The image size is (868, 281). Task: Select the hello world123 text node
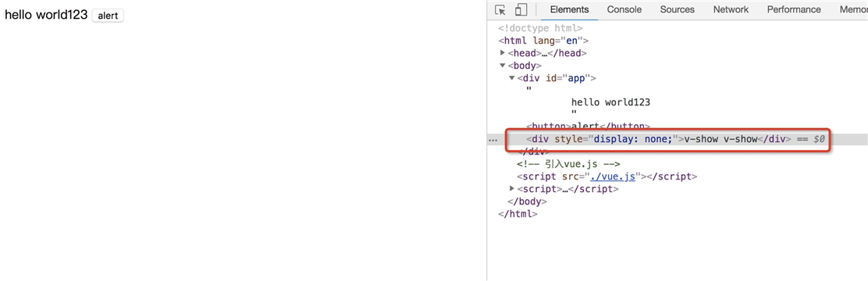tap(610, 102)
